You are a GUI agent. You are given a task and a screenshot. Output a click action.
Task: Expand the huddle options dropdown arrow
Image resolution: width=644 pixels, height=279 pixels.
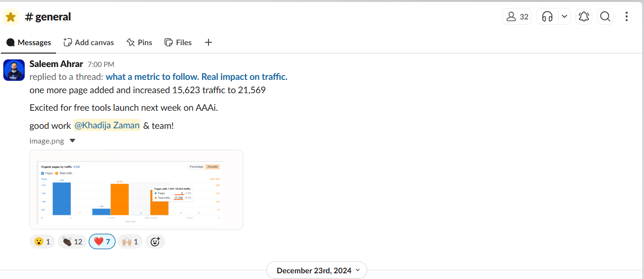coord(564,17)
